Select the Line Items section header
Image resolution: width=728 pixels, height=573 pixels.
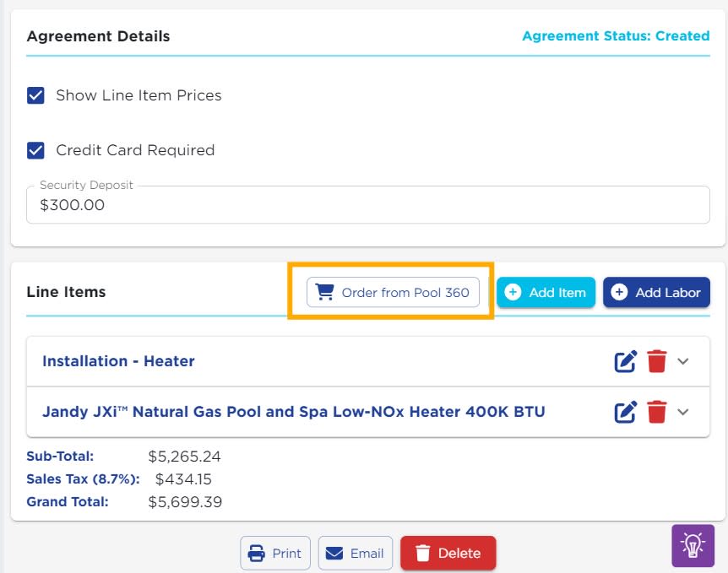tap(68, 292)
